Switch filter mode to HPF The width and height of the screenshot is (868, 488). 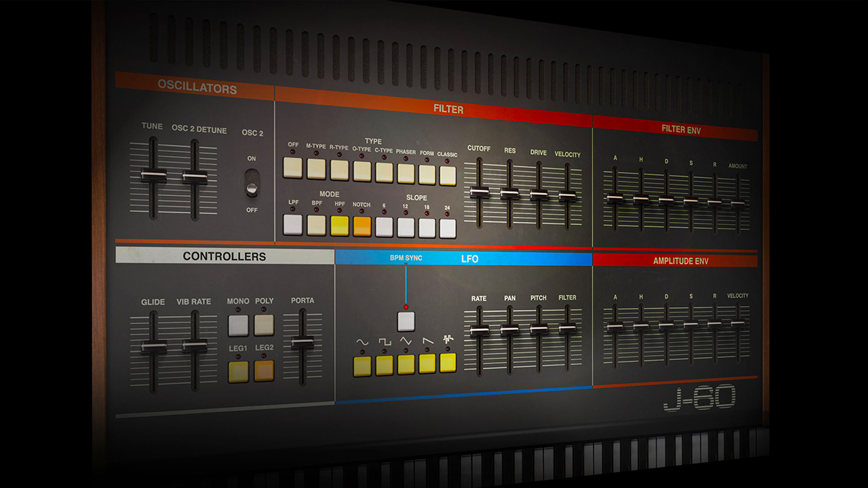339,226
